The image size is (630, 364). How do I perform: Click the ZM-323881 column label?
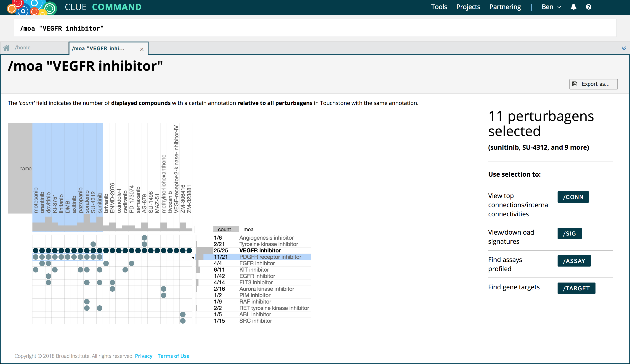tap(189, 199)
